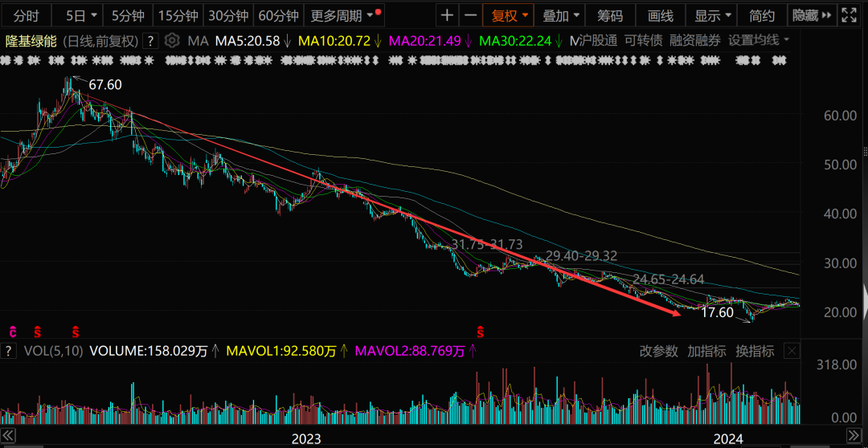Toggle the 融资融券 overlay

(694, 40)
